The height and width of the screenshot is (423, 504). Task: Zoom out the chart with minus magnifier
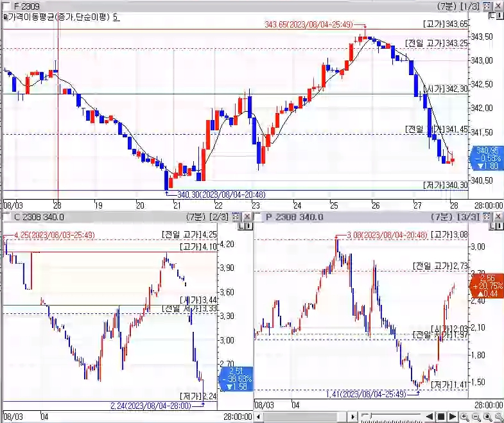(x=476, y=417)
